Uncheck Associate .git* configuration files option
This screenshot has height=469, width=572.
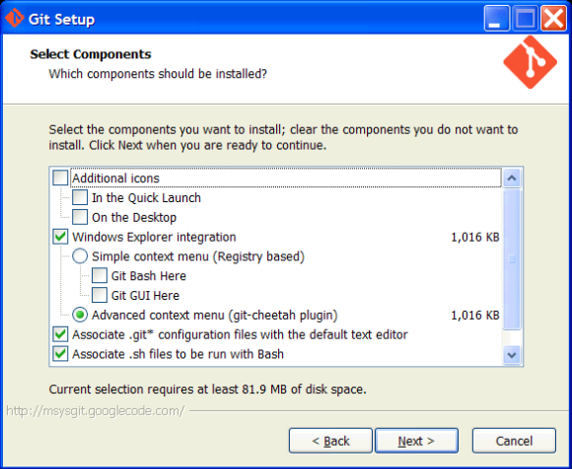tap(60, 334)
